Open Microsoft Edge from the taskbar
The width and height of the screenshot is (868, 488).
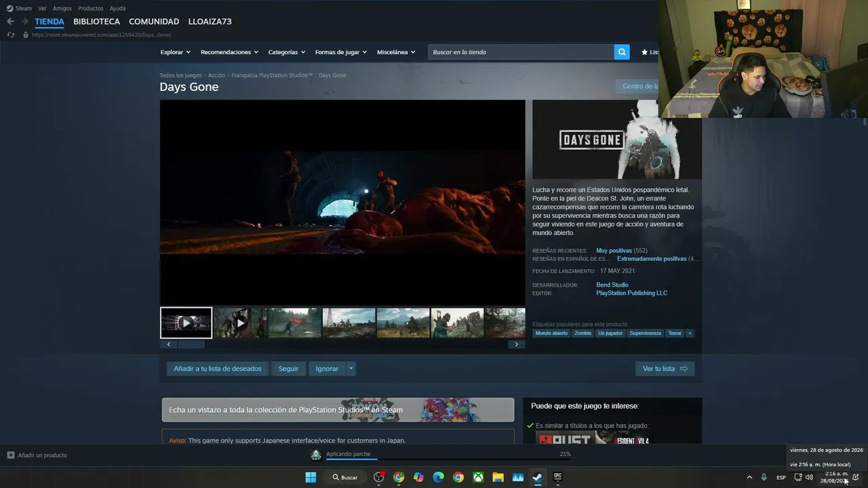(x=438, y=477)
